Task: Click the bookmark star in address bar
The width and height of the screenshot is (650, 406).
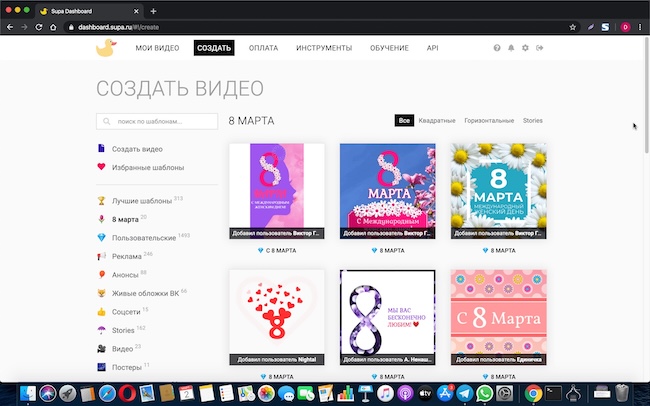Action: pos(572,27)
